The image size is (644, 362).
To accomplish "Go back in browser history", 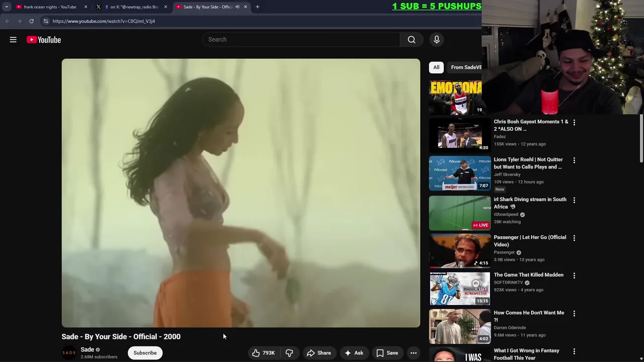I will tap(7, 21).
